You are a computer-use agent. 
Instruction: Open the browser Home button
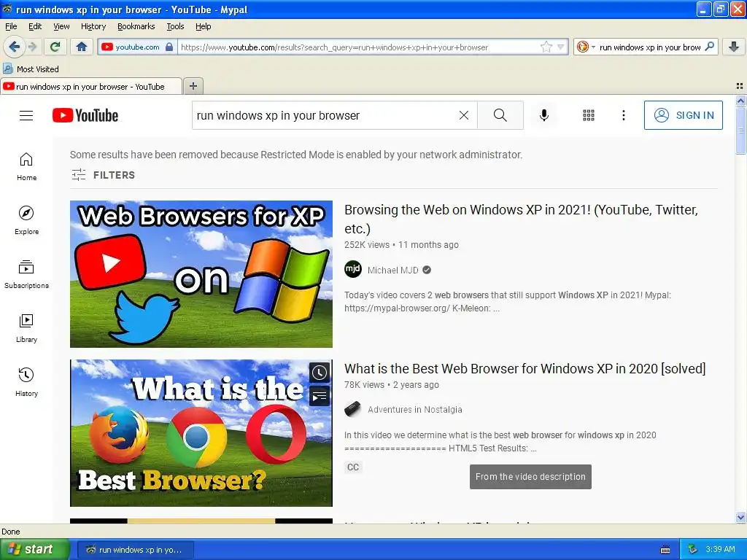tap(82, 47)
